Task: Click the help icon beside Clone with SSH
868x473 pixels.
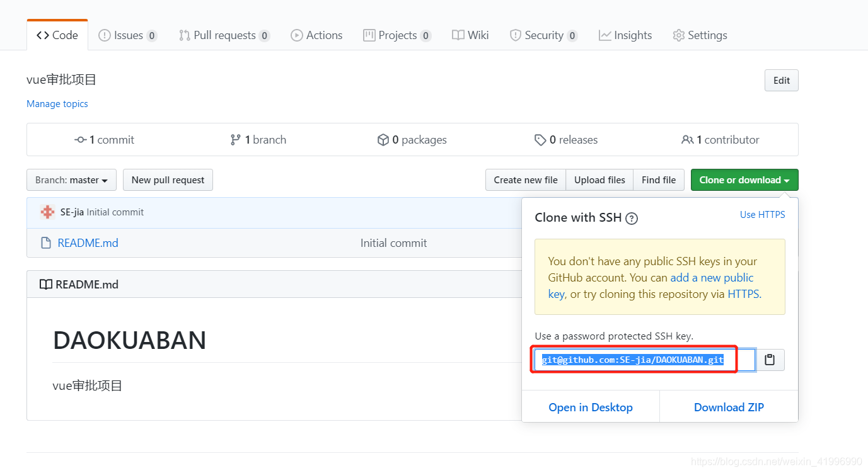Action: pos(632,219)
